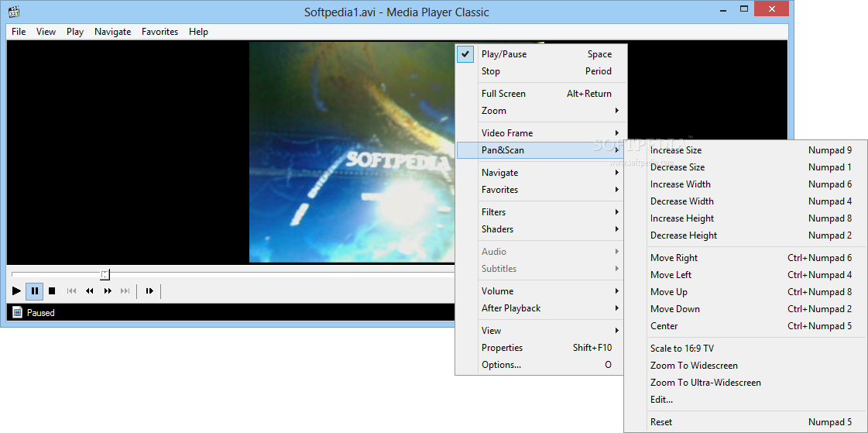Open the Help menu

199,32
